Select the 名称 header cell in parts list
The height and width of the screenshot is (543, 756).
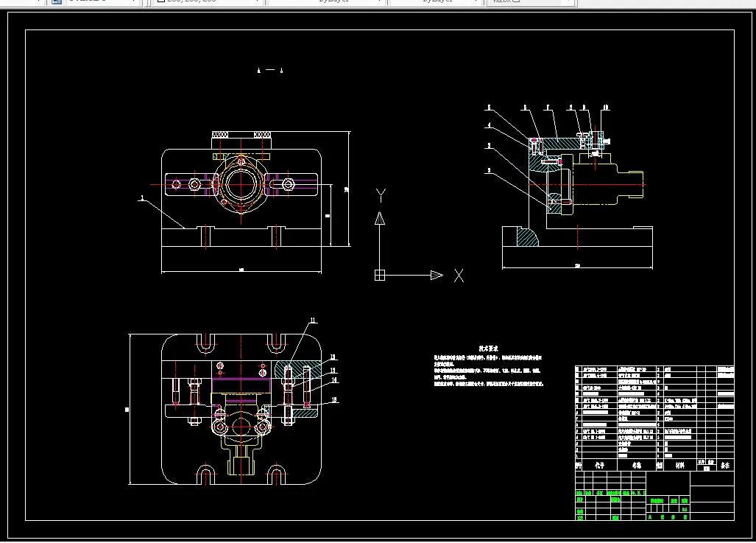point(637,466)
